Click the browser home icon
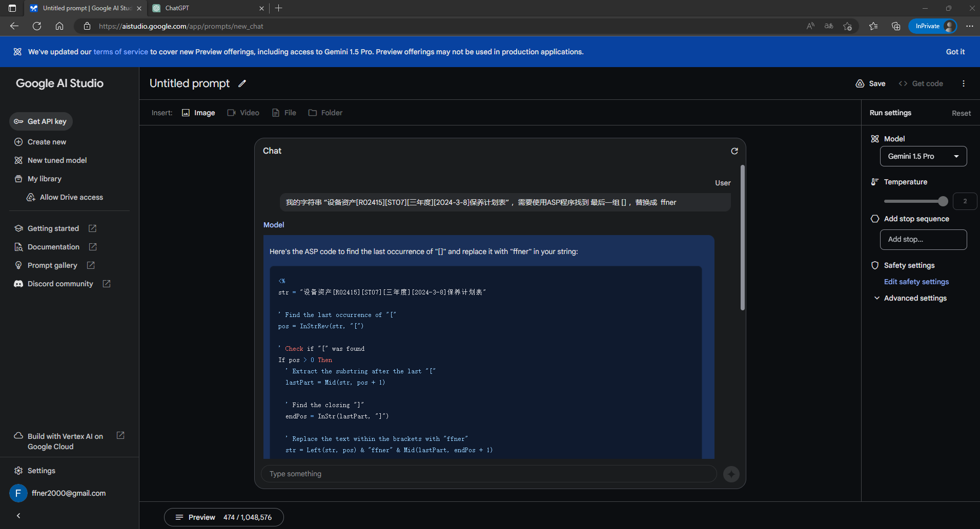The height and width of the screenshot is (529, 980). coord(59,26)
